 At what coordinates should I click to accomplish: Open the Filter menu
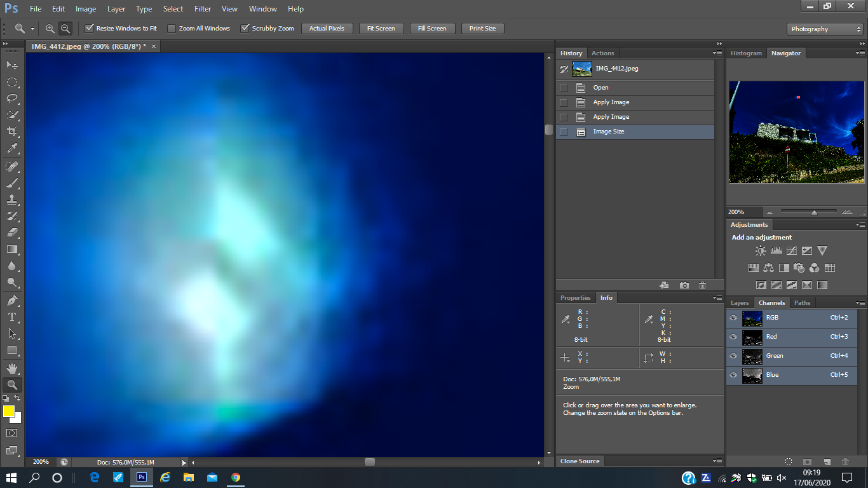tap(203, 9)
